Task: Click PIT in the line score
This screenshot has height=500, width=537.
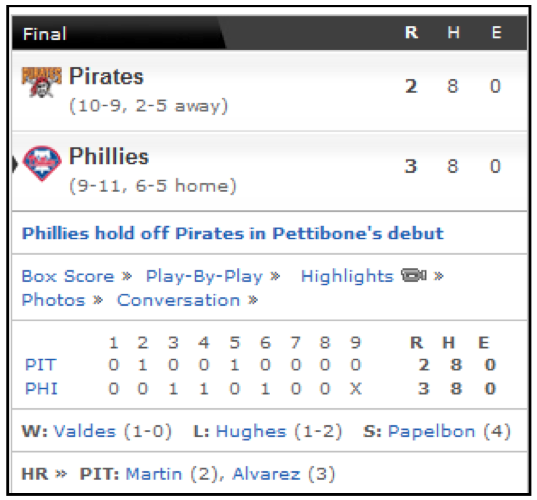Action: click(40, 365)
